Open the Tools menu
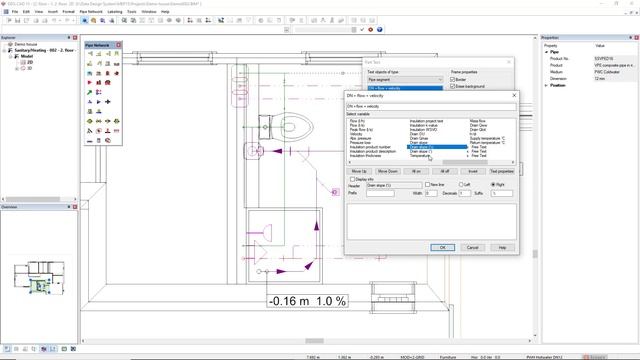The width and height of the screenshot is (640, 360). coord(132,12)
